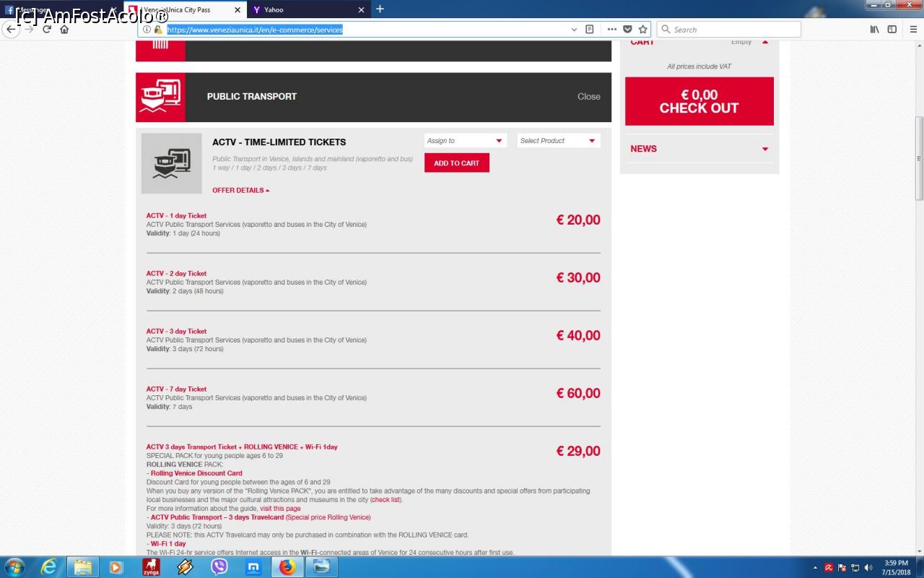Click the € 20,00 price
The height and width of the screenshot is (578, 924).
pos(578,220)
